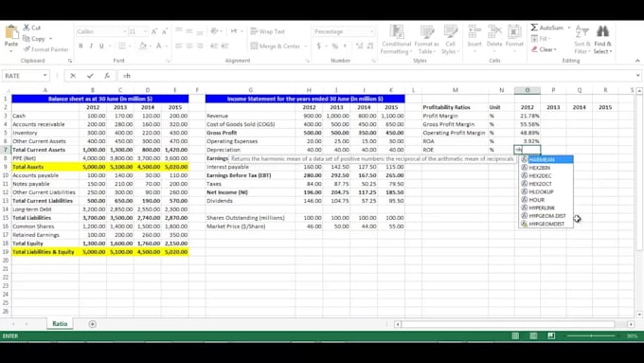Open Cell Styles gallery
This screenshot has width=644, height=363.
451,40
